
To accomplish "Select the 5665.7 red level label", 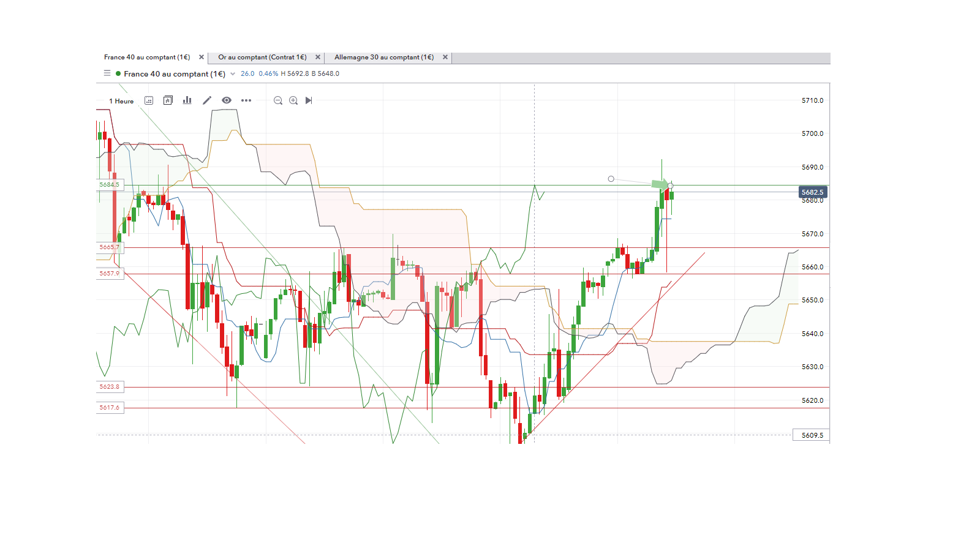I will (110, 247).
